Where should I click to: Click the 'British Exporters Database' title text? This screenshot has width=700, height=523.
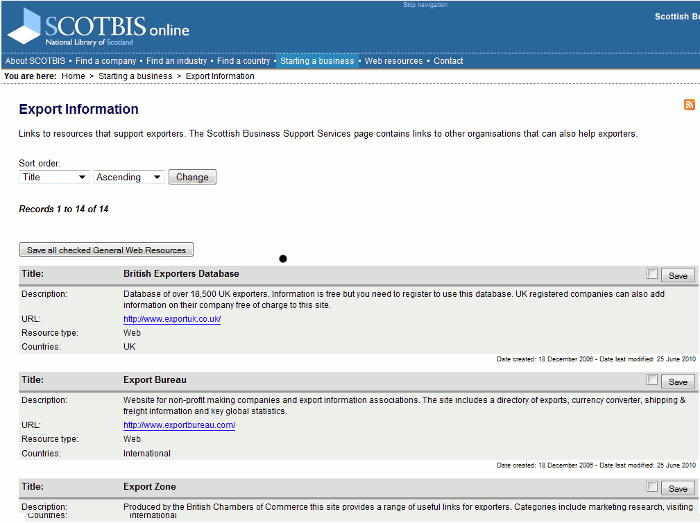point(181,274)
